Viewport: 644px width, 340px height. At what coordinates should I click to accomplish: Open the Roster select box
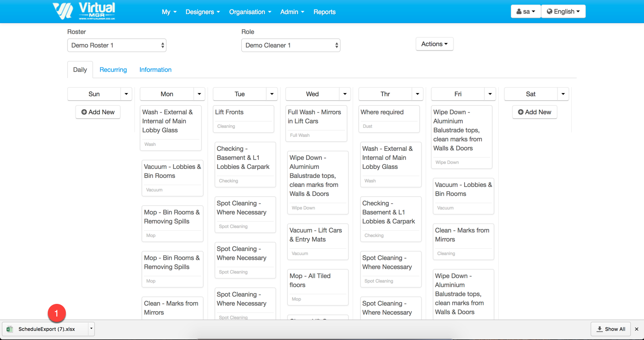[x=117, y=45]
